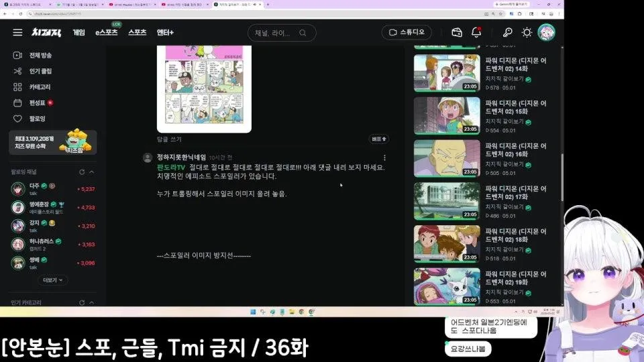Open the comment's three-dot options menu
The image size is (644, 362).
point(384,158)
